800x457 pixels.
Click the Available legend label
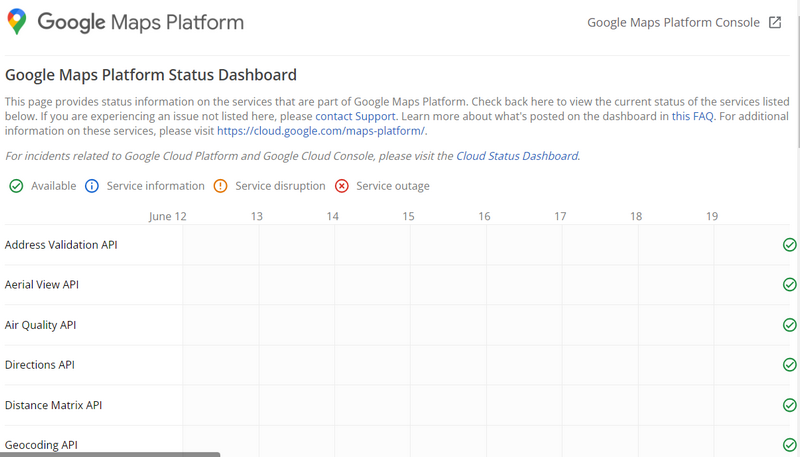coord(54,186)
